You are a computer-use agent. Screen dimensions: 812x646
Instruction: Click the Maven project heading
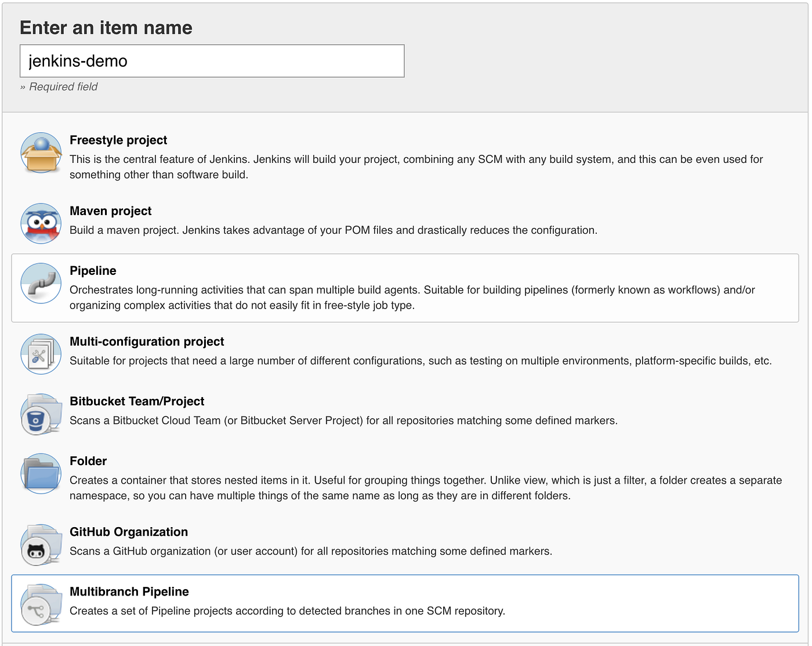[110, 211]
